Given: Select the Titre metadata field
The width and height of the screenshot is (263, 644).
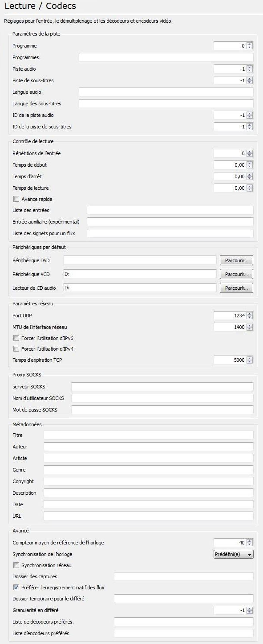Looking at the screenshot, I should point(149,435).
